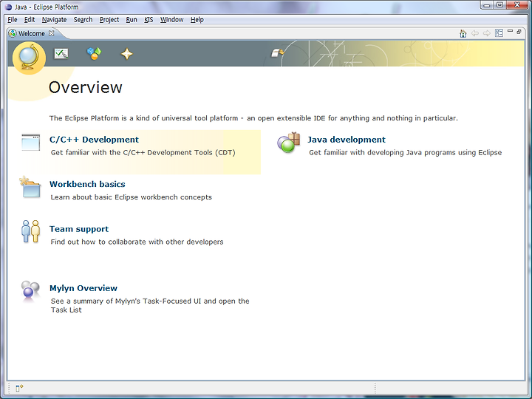Close the Eclipse Platform window

517,5
